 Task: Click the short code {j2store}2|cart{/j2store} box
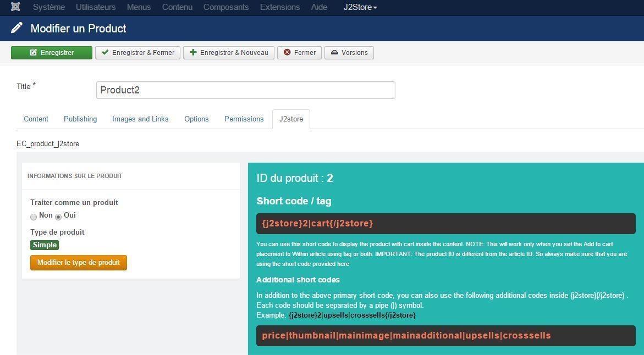coord(445,224)
